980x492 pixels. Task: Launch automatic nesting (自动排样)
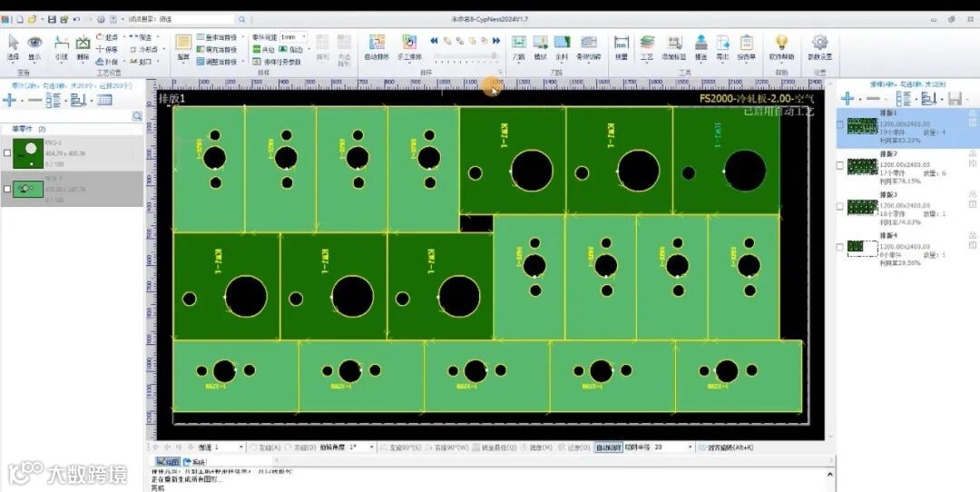coord(377,47)
